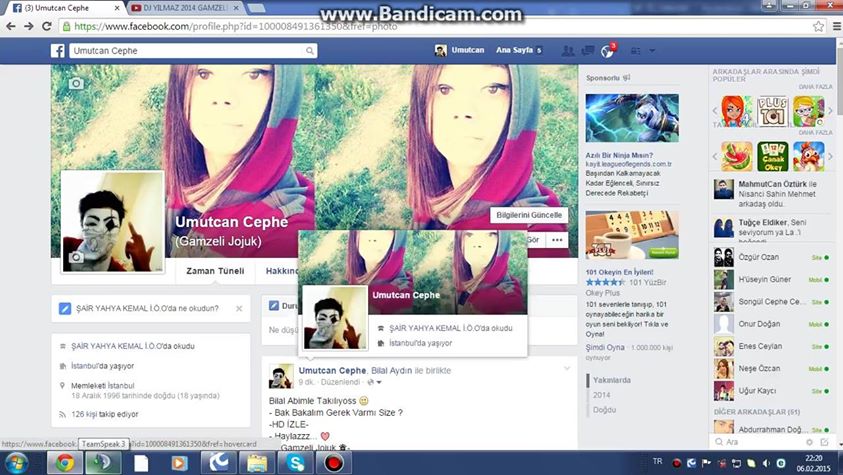Go forward with the browser forward arrow

click(x=28, y=26)
